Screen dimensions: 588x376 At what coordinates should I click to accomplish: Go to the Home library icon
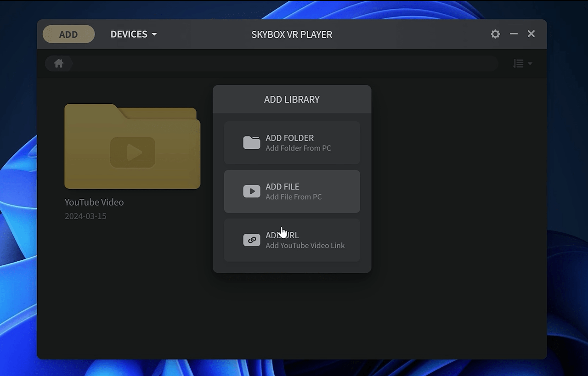[x=59, y=63]
